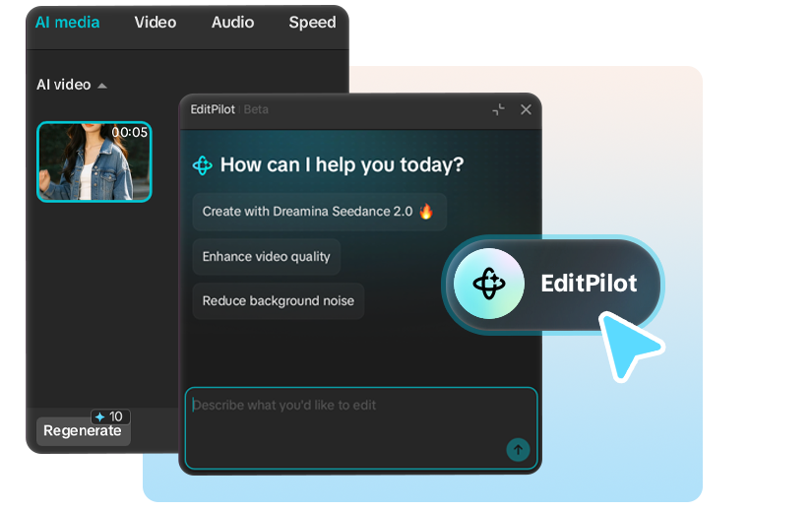
Task: Choose Reduce background noise suggestion
Action: (279, 301)
